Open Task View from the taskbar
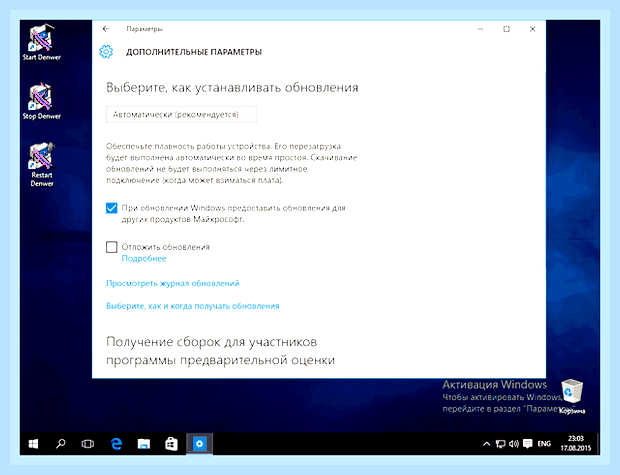Image resolution: width=620 pixels, height=475 pixels. click(88, 444)
